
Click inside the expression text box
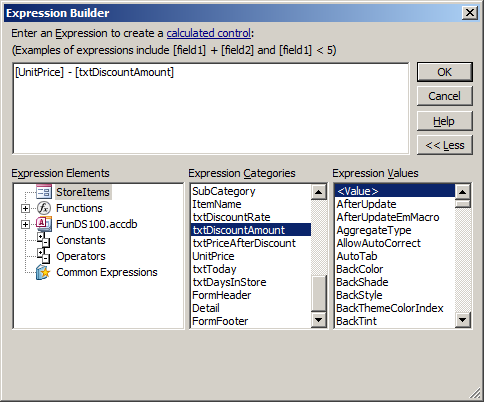click(211, 108)
